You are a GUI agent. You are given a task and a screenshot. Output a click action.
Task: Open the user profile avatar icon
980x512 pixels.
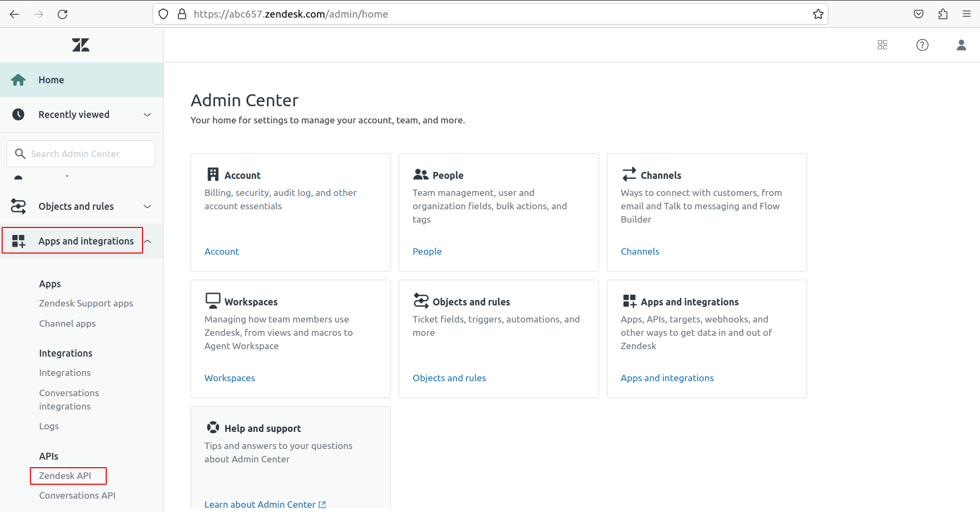tap(961, 45)
